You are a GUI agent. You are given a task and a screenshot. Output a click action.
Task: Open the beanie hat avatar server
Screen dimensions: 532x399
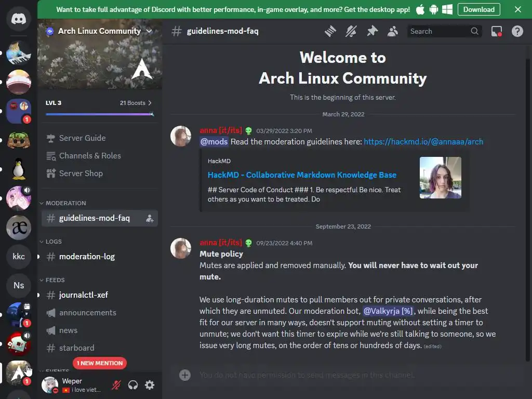tap(19, 82)
